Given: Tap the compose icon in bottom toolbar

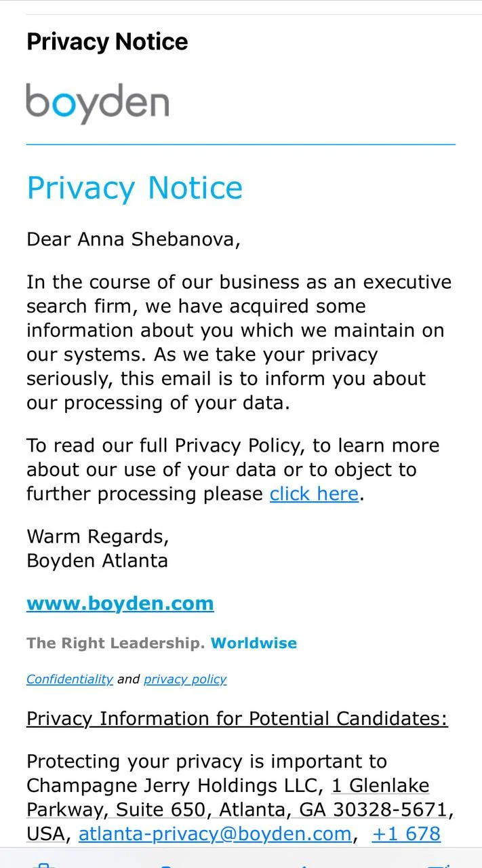Looking at the screenshot, I should click(439, 864).
